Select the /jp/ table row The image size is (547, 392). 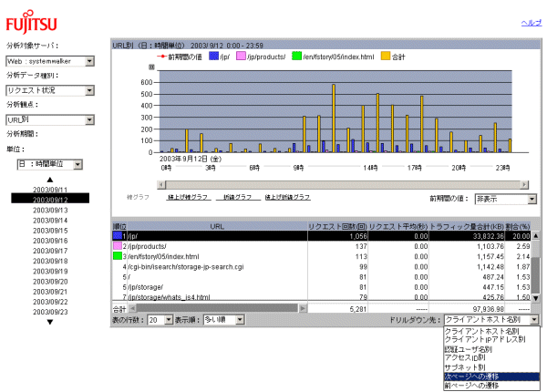pyautogui.click(x=321, y=236)
